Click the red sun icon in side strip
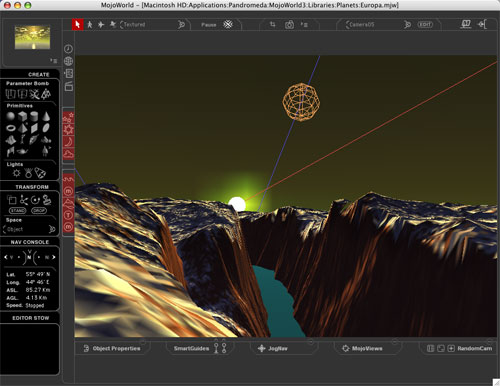 click(x=68, y=129)
